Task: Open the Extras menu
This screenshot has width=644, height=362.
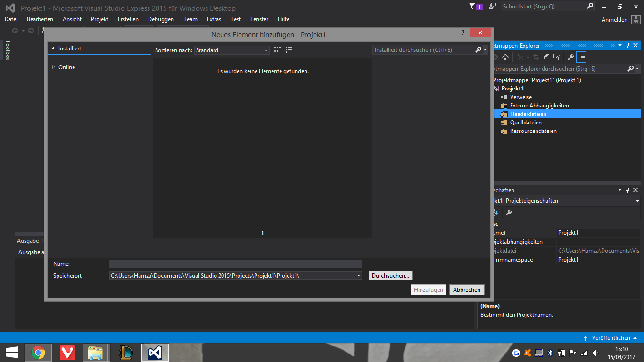Action: pyautogui.click(x=214, y=19)
